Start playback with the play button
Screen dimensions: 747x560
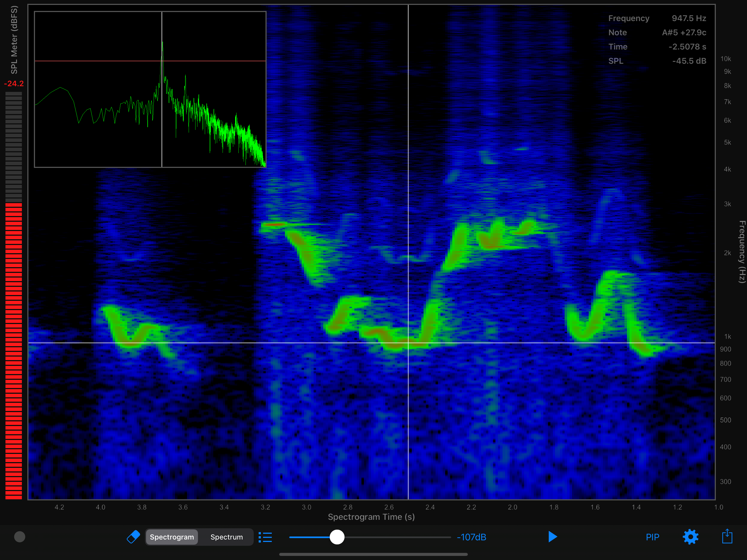(553, 537)
